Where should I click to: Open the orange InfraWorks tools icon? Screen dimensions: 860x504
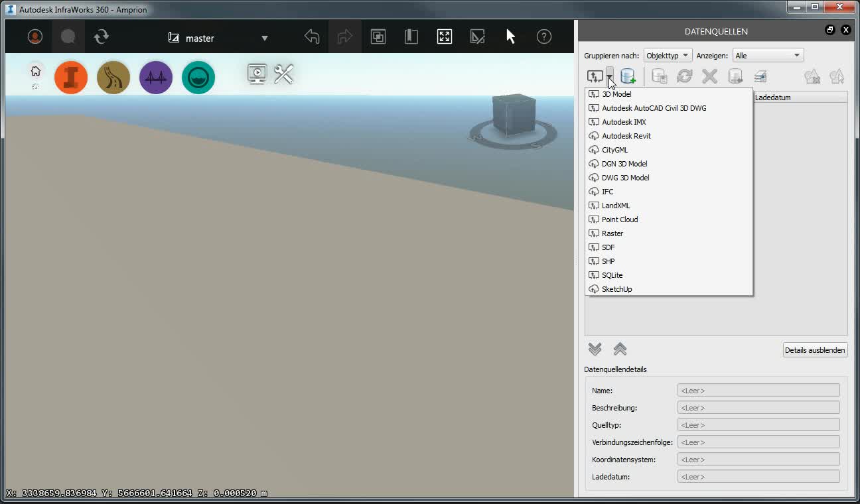(71, 78)
